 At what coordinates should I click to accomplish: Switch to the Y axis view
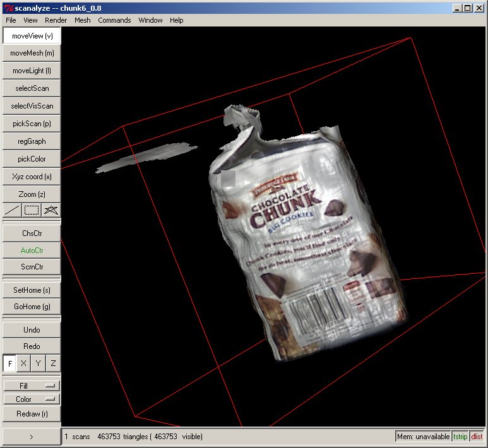click(x=39, y=363)
